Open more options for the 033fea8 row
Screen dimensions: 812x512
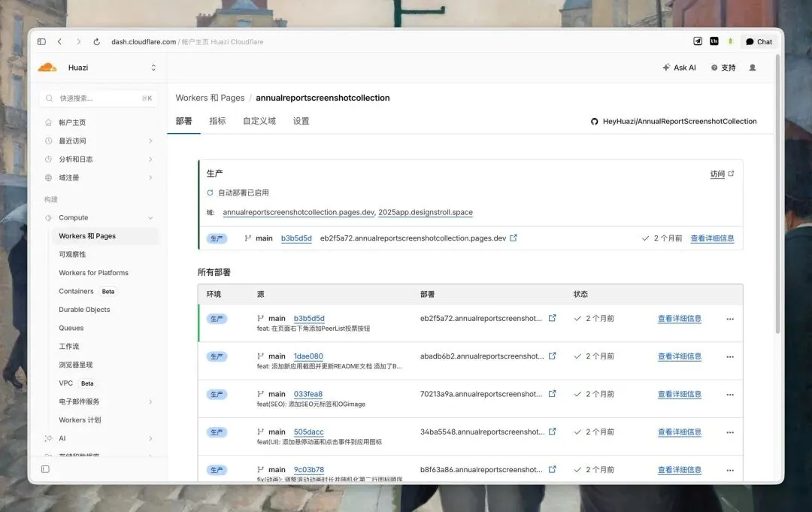[x=730, y=395]
